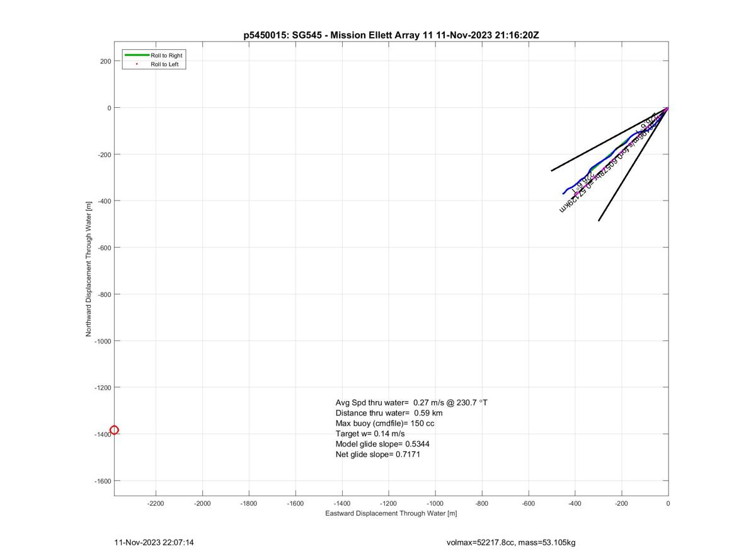
Task: Click the lower black boundary line's bottom end
Action: coord(598,220)
